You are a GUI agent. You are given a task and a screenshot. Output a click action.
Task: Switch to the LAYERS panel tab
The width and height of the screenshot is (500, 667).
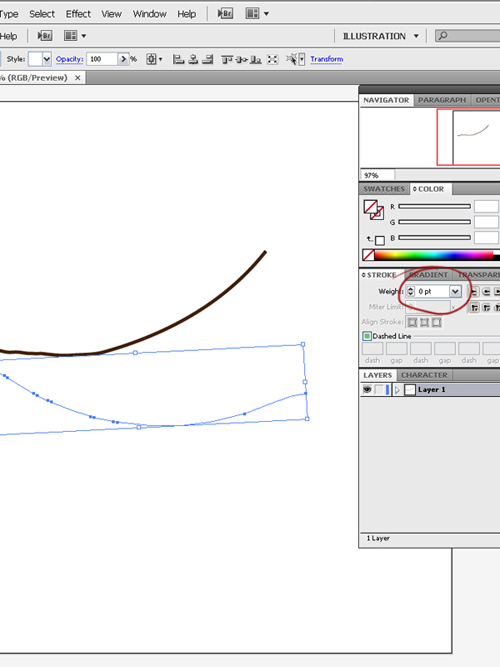coord(377,375)
